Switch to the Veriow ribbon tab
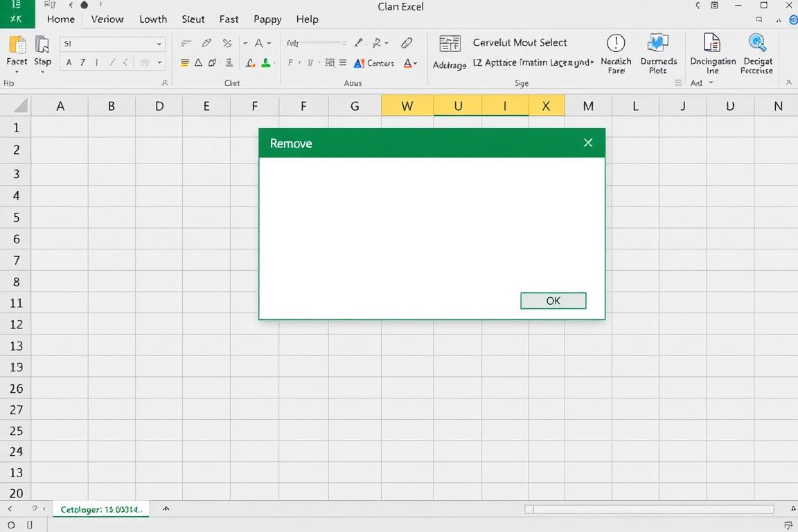This screenshot has width=798, height=532. (107, 19)
